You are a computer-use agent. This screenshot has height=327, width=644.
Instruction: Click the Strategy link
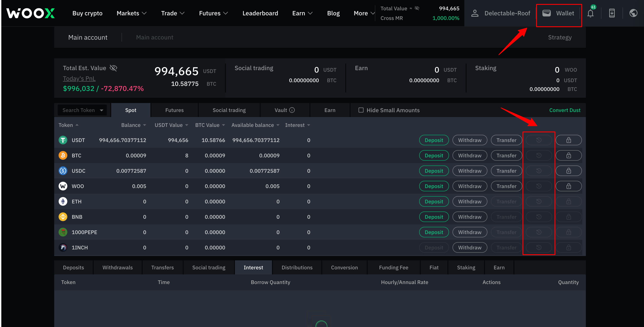click(x=560, y=37)
